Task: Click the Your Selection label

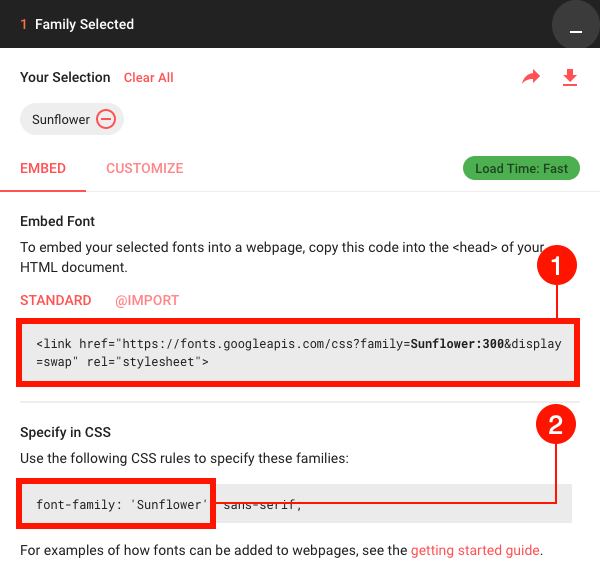Action: point(65,77)
